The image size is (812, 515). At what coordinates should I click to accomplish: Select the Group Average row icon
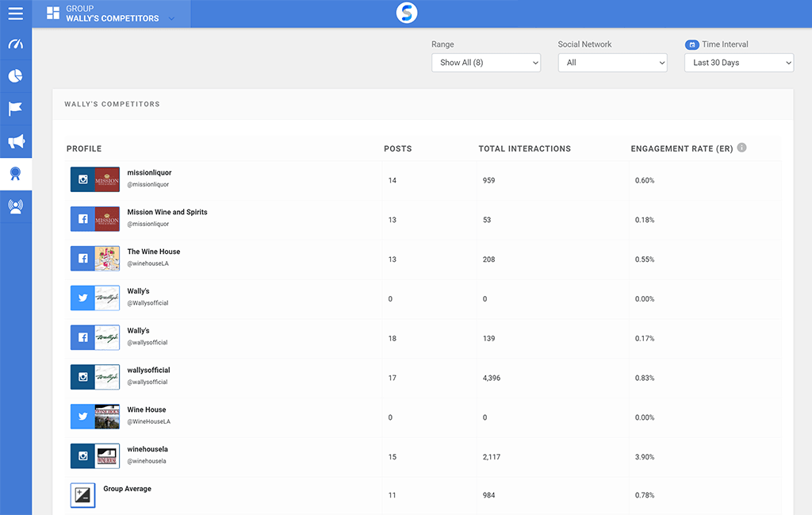coord(82,495)
